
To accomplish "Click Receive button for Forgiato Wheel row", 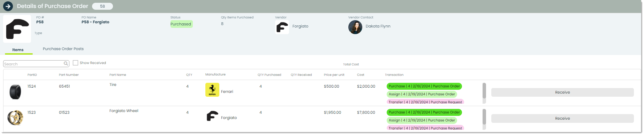I will [562, 118].
